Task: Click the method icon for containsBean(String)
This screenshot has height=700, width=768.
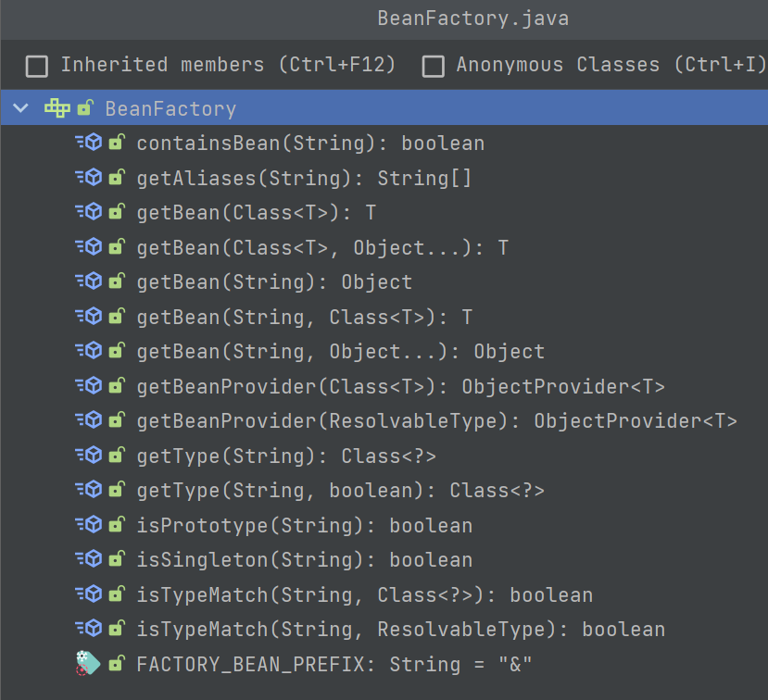Action: (x=89, y=143)
